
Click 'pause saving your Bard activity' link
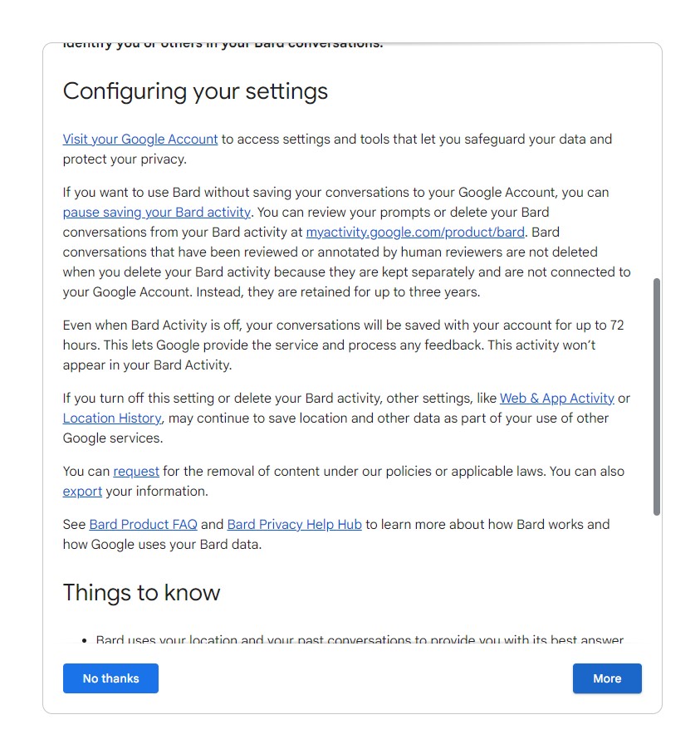[157, 213]
